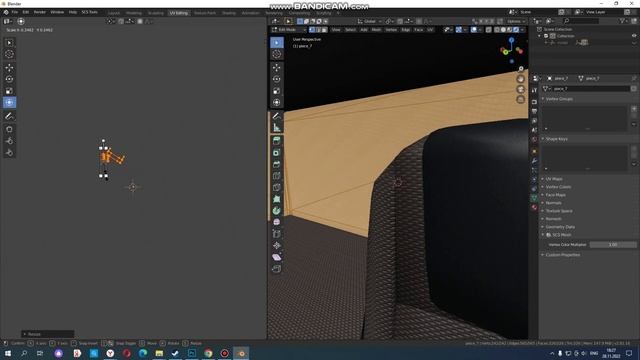Toggle X-ray display
The image size is (640, 360).
489,30
